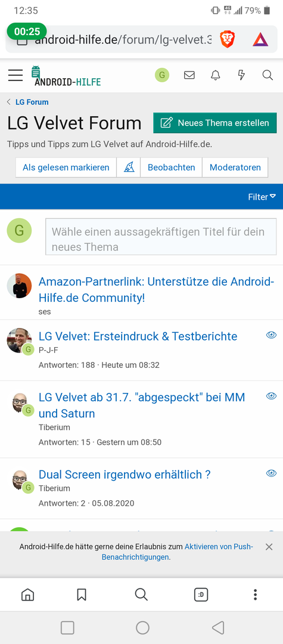Viewport: 283px width, 644px height.
Task: Open the browser three-dot menu
Action: [255, 595]
